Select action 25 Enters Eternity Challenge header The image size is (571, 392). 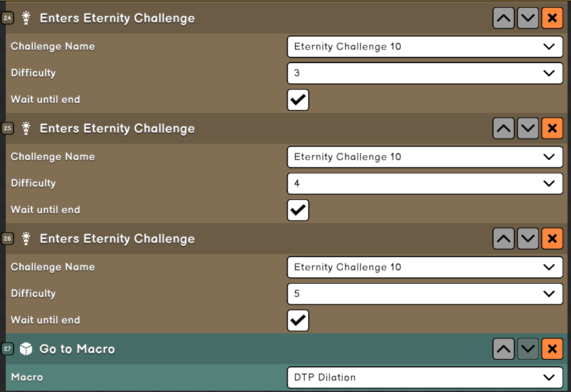pos(117,129)
